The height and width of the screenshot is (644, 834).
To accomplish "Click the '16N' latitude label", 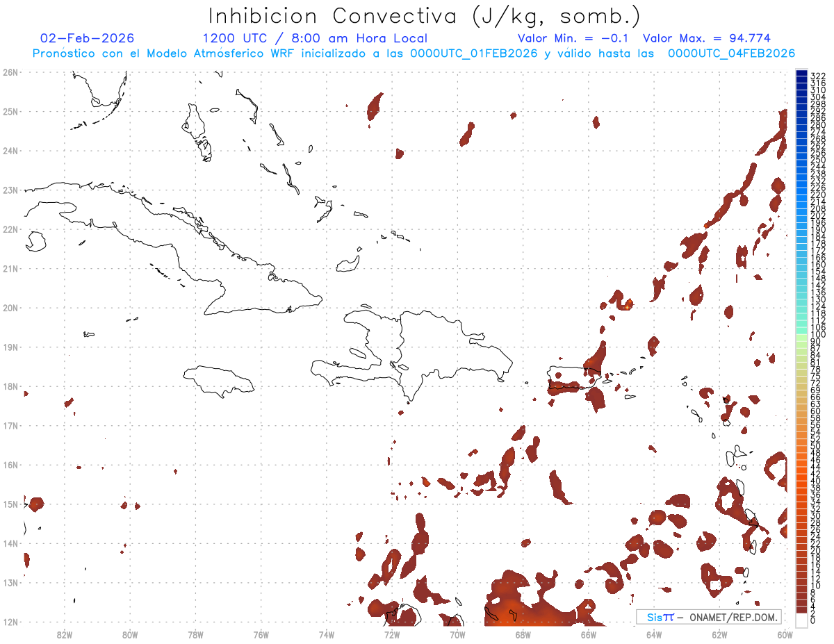I will 10,465.
